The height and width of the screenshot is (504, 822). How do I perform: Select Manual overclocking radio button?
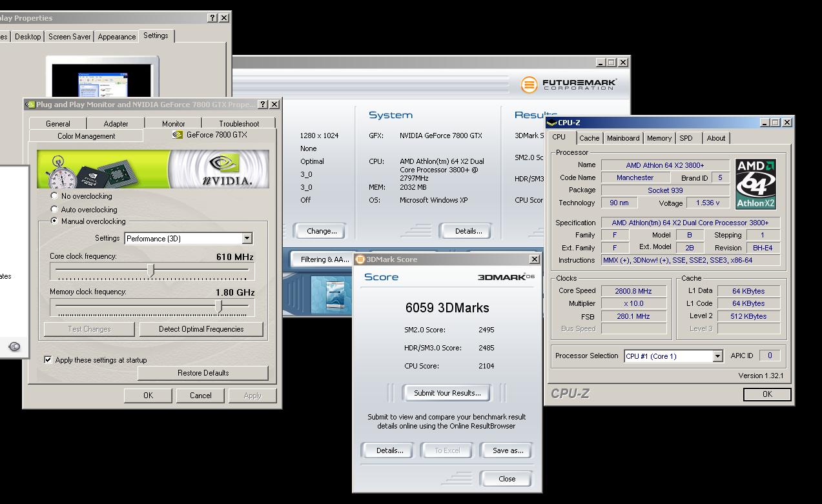coord(54,221)
